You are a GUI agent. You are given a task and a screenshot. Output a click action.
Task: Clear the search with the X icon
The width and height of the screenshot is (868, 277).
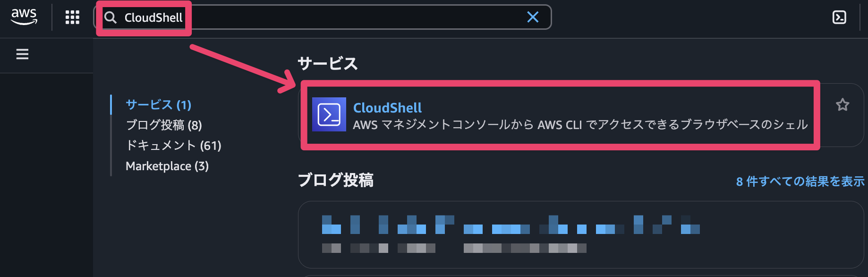[x=533, y=17]
